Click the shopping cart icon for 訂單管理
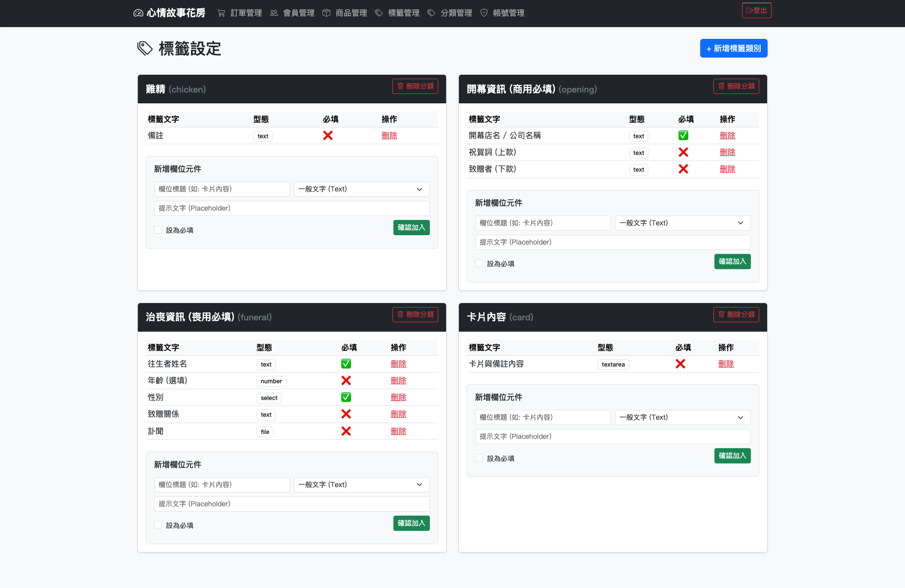The height and width of the screenshot is (588, 905). point(222,13)
